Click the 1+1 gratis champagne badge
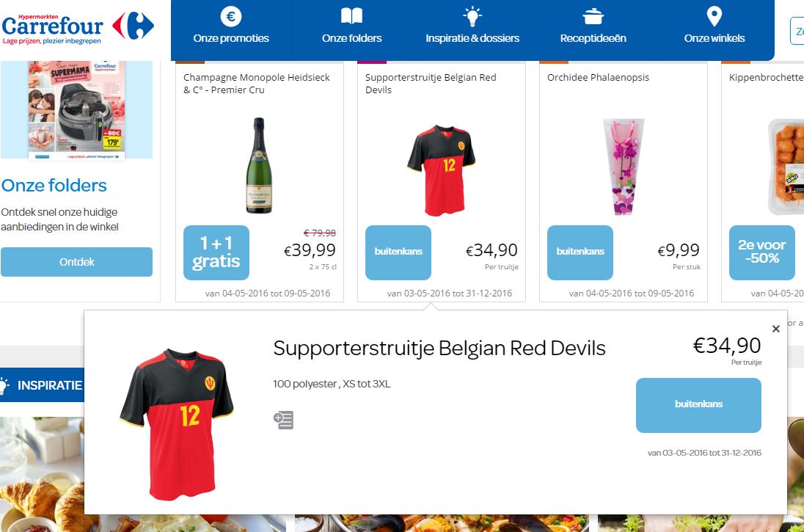The height and width of the screenshot is (532, 804). pyautogui.click(x=216, y=252)
